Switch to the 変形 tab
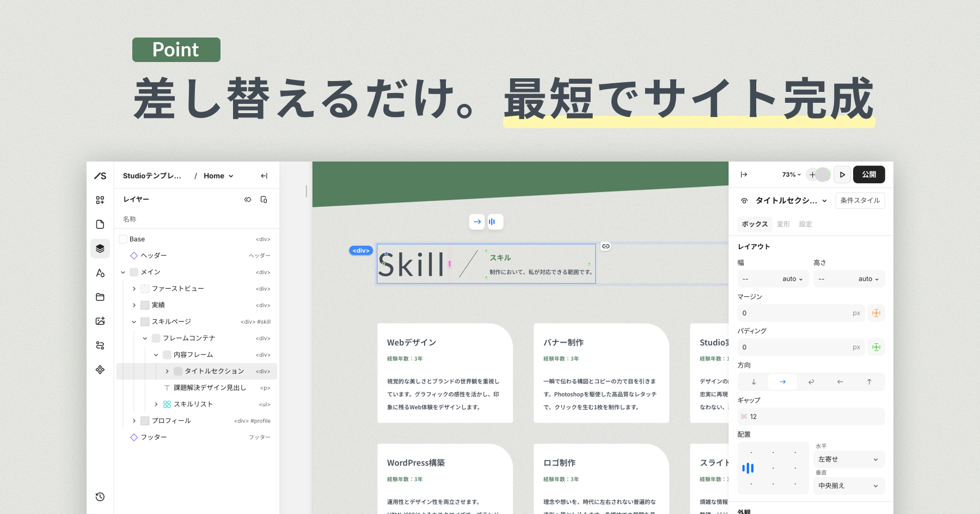Screen dimensions: 980x514 (783, 224)
